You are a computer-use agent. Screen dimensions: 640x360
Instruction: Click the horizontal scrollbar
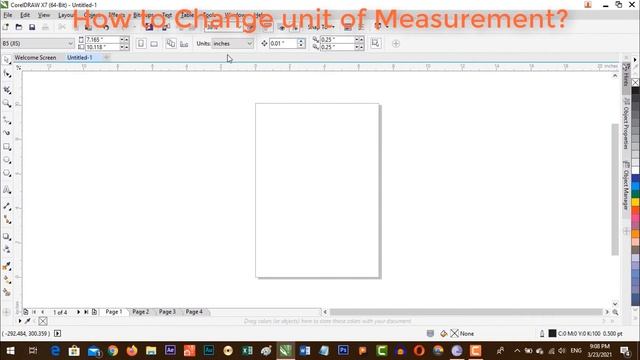466,312
